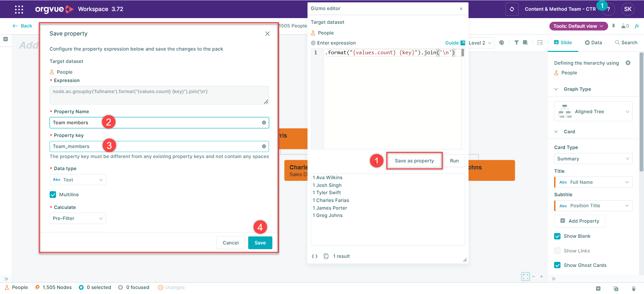Click the Content & Method Team - CTR label
The width and height of the screenshot is (644, 294).
tap(560, 9)
